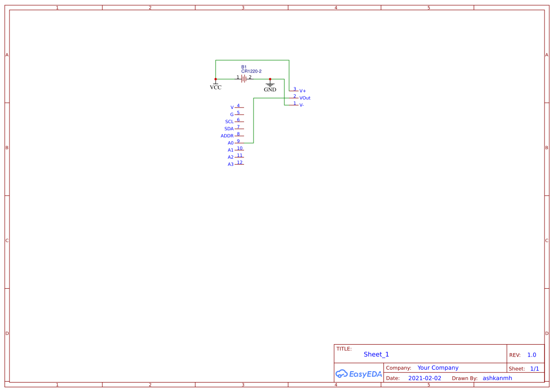Select the A3 pin label
Image resolution: width=554 pixels, height=392 pixels.
click(x=230, y=164)
